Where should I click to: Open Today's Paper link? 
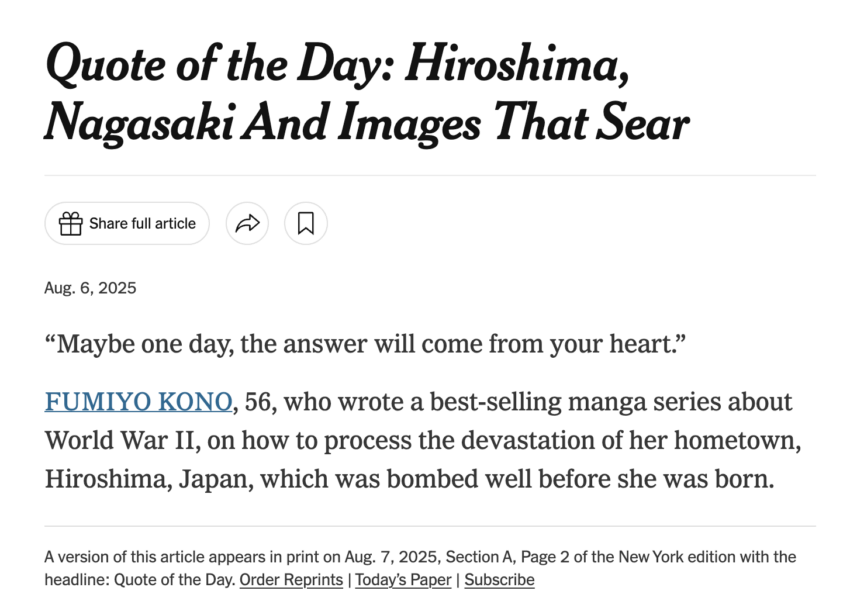click(403, 580)
